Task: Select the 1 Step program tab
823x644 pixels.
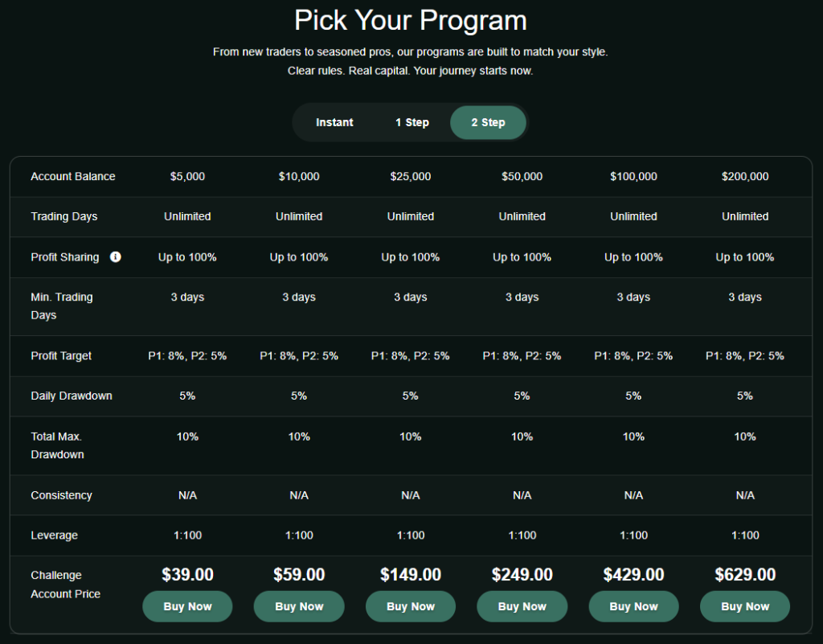Action: [x=412, y=122]
